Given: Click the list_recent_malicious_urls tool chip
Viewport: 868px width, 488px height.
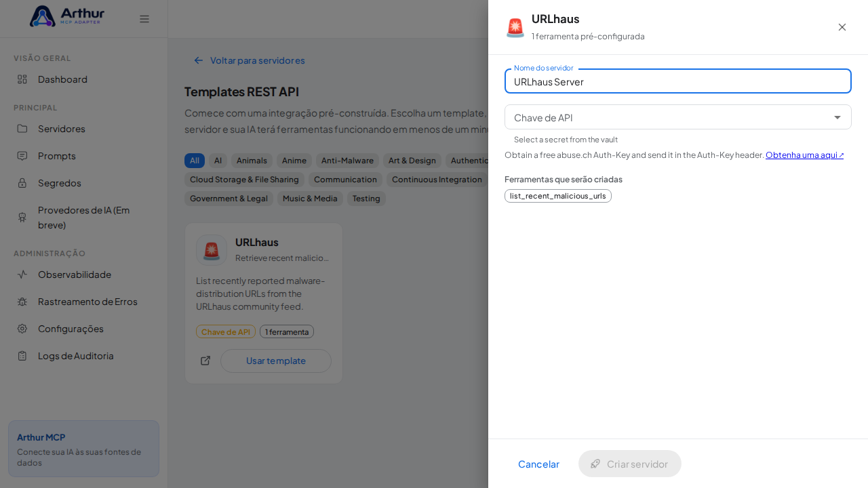Looking at the screenshot, I should point(558,196).
